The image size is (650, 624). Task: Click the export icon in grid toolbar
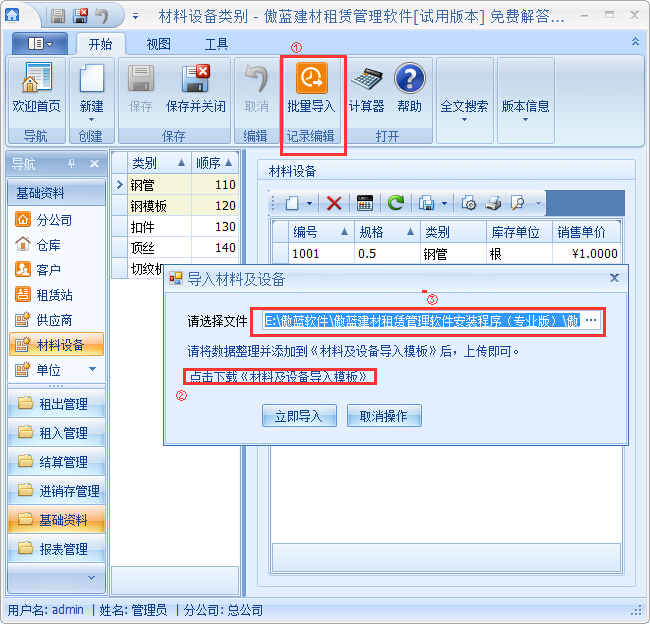[x=426, y=203]
